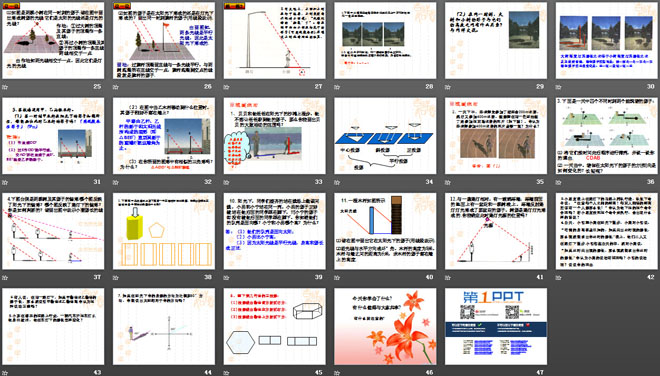Select slide 26 with flag and trees

pos(164,40)
